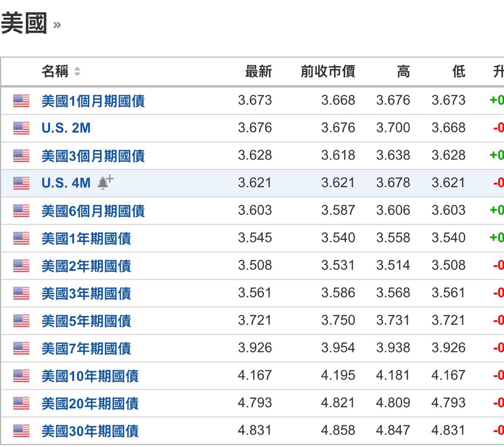Select the 美國20年期國債 link
The image size is (504, 447).
(90, 403)
